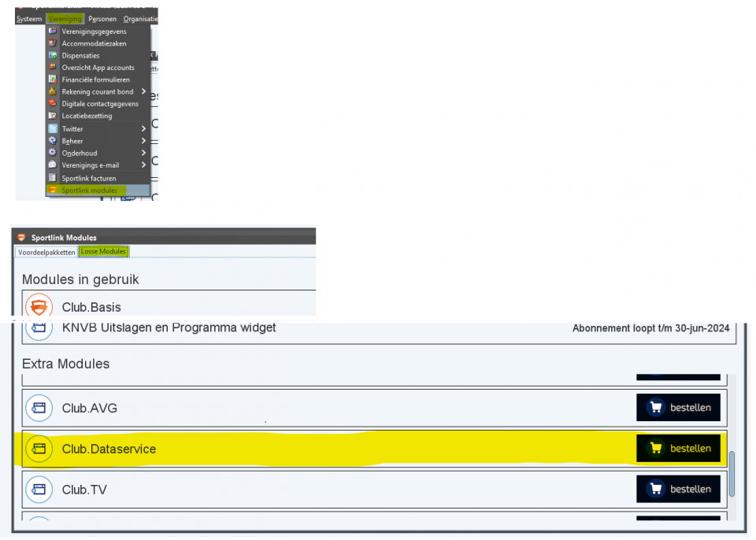This screenshot has width=756, height=540.
Task: Click the Club.Basis module icon
Action: coord(39,306)
